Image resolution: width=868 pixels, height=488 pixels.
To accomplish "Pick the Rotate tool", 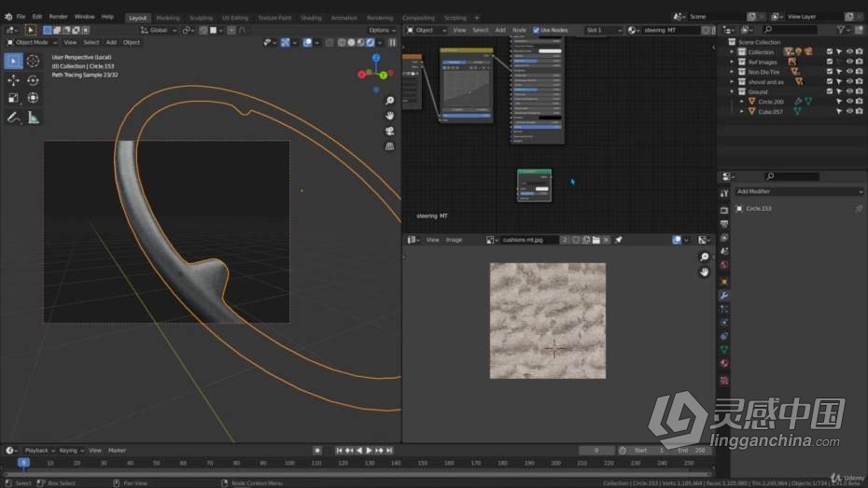I will click(34, 80).
